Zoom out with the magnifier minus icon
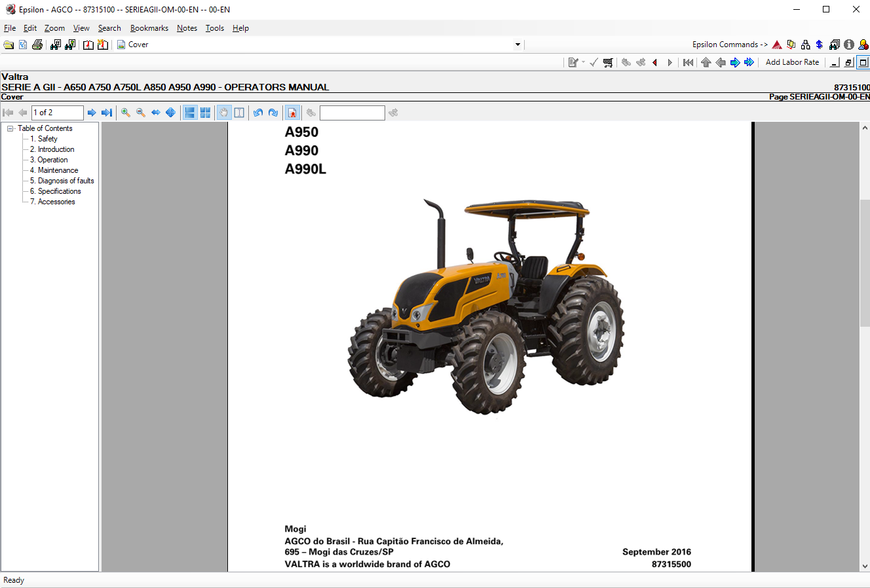This screenshot has height=588, width=870. pos(141,113)
